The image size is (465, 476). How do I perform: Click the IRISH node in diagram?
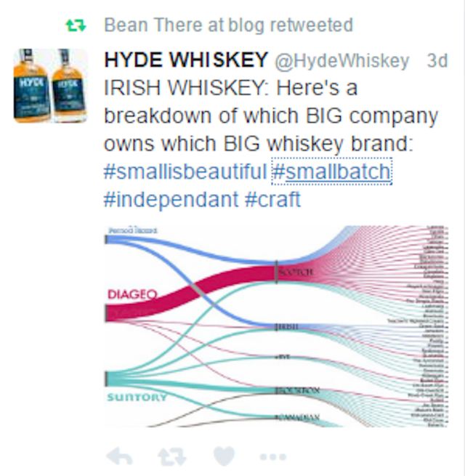(x=288, y=326)
